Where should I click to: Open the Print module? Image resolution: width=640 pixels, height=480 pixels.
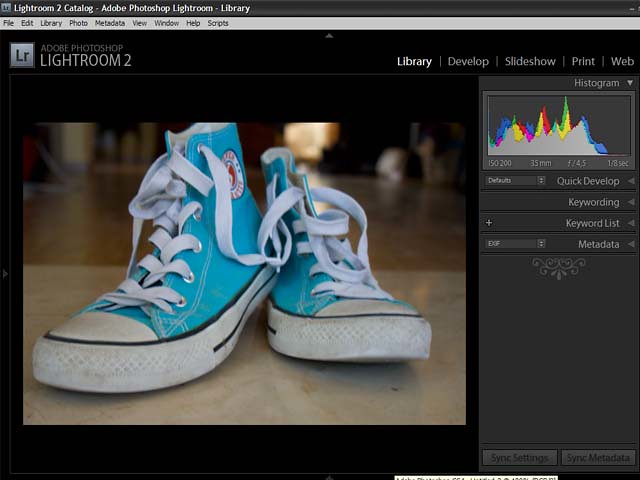(x=583, y=61)
